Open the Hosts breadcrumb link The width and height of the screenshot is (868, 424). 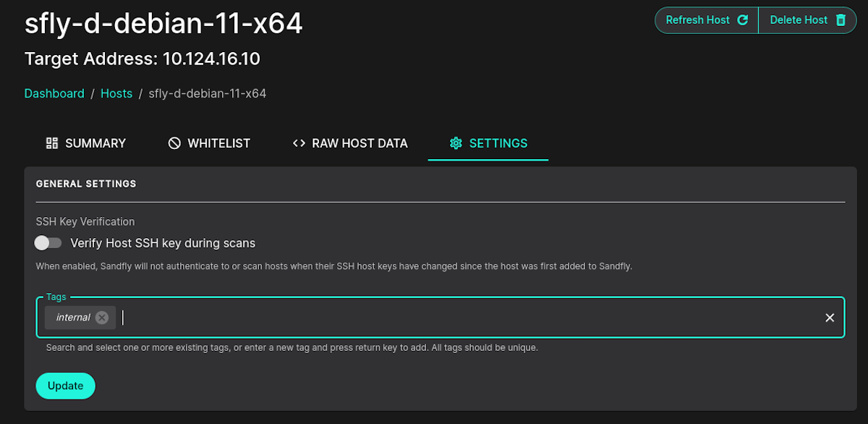tap(116, 93)
